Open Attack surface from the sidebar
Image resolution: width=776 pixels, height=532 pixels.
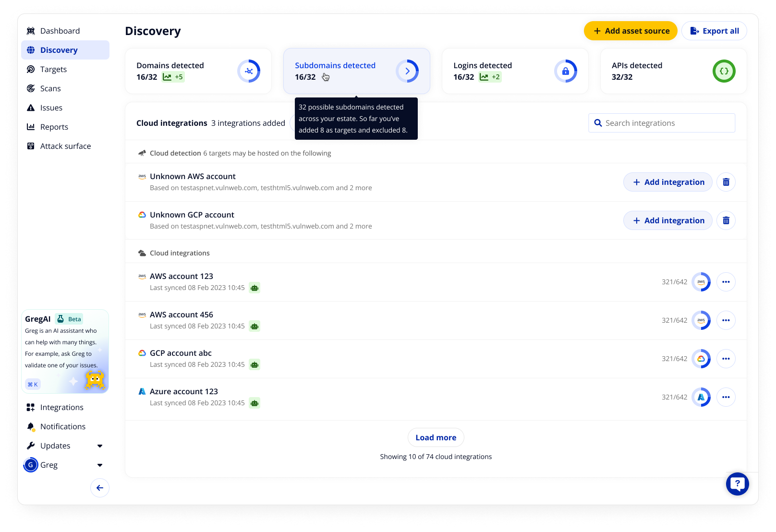point(65,146)
